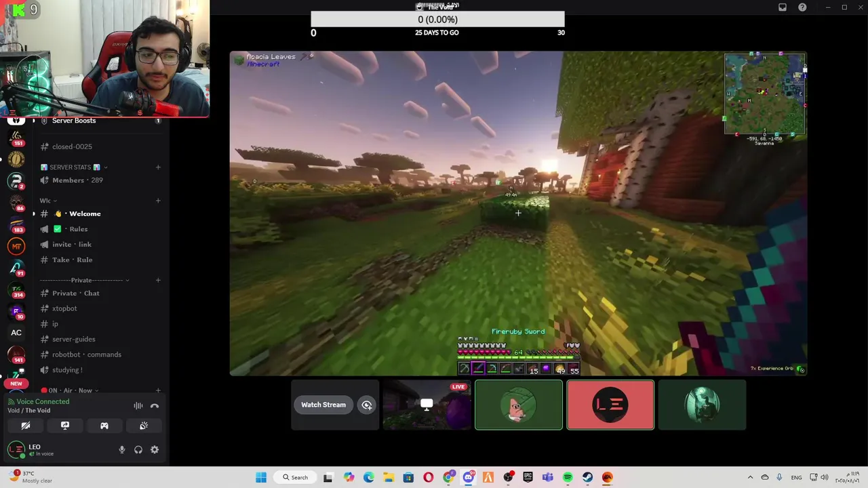
Task: Share your screen from voice panel
Action: click(65, 426)
